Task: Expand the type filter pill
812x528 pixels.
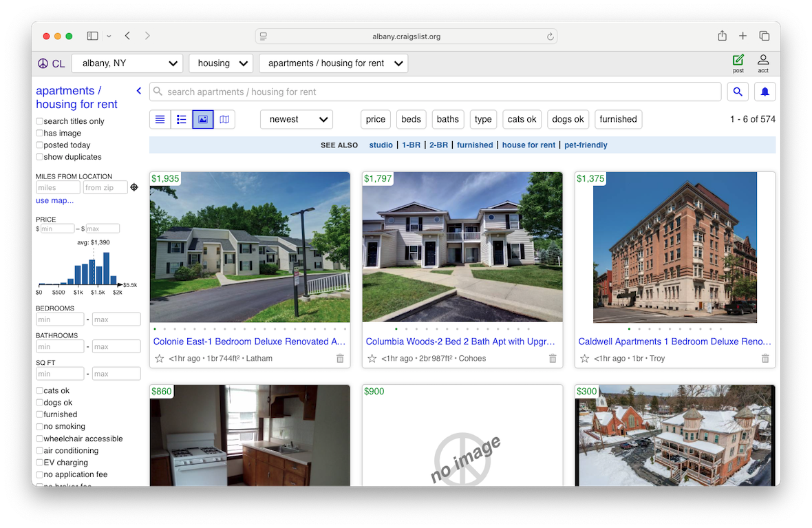Action: (x=483, y=119)
